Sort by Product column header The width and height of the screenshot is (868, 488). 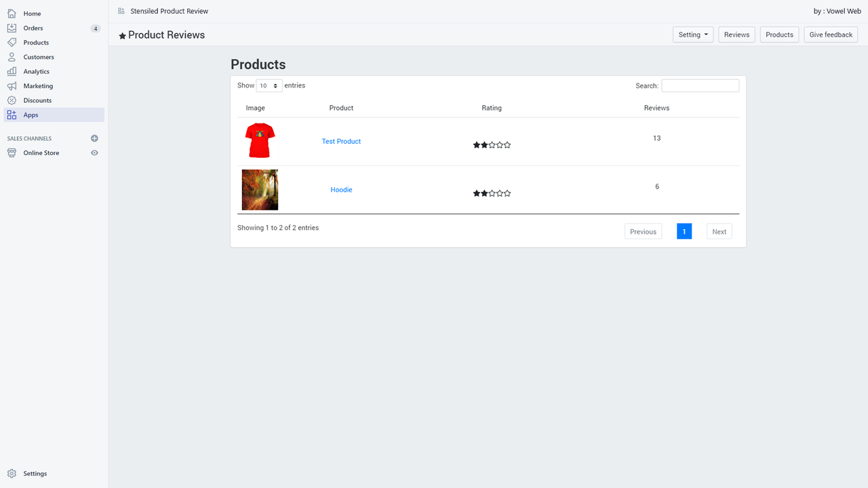coord(341,108)
